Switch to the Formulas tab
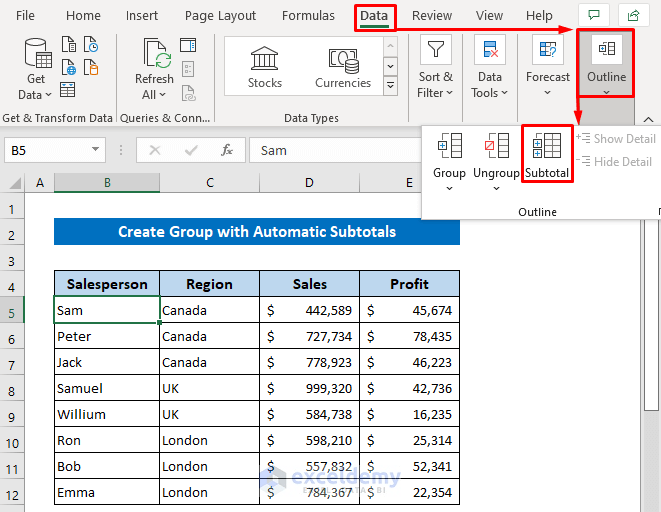The width and height of the screenshot is (661, 512). coord(308,16)
